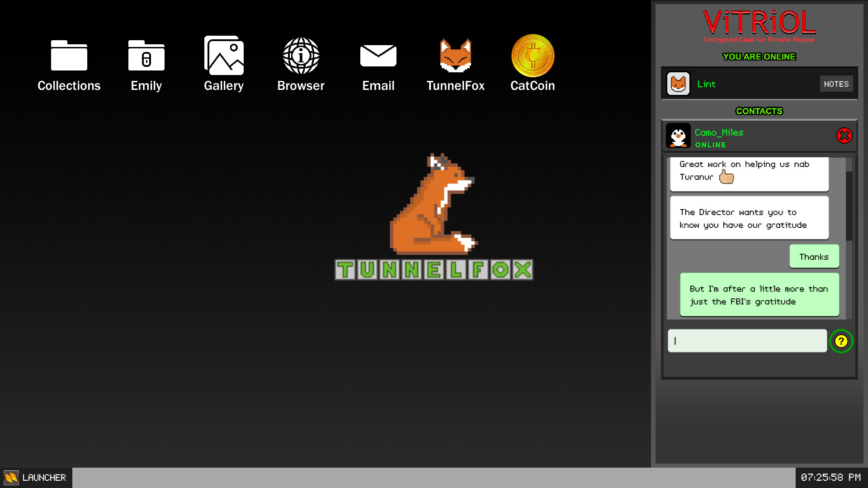Remove Camo_Miles from contacts
The image size is (868, 488).
click(845, 136)
